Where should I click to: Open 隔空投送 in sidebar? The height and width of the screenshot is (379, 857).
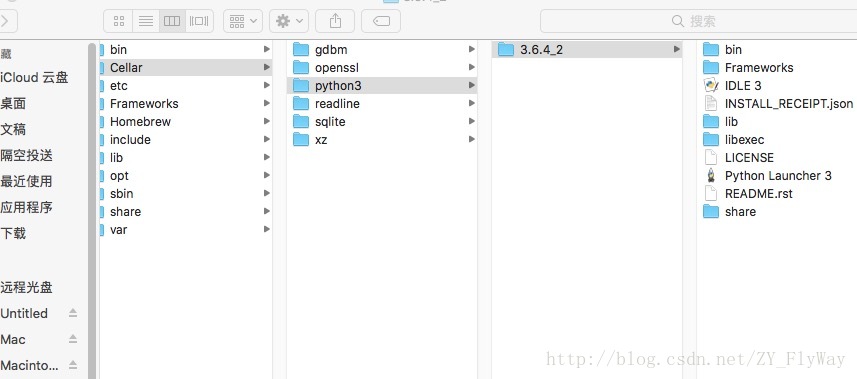click(26, 156)
